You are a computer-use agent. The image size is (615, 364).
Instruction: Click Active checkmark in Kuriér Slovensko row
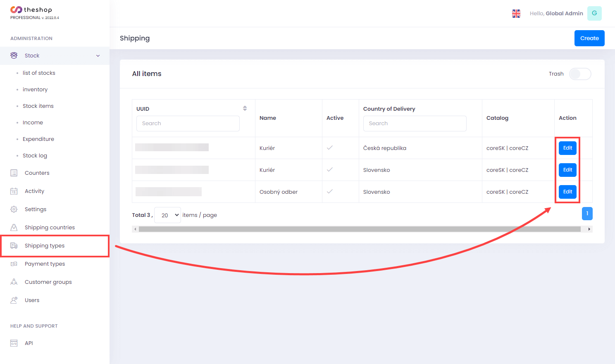click(x=330, y=169)
